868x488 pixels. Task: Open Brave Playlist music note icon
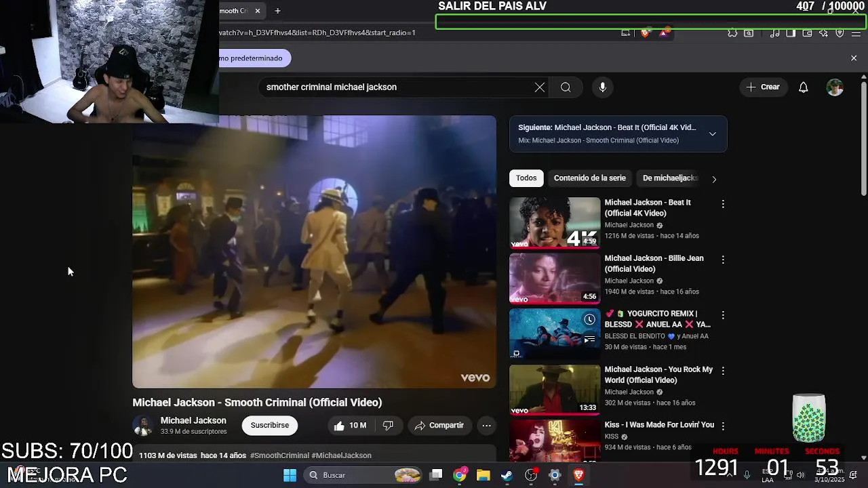(775, 33)
